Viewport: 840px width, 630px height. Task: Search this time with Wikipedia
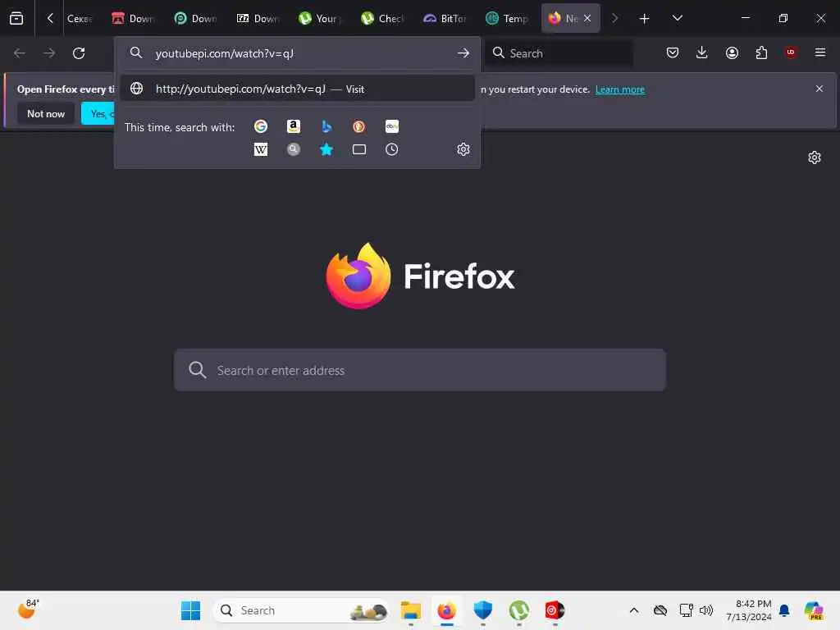[261, 149]
